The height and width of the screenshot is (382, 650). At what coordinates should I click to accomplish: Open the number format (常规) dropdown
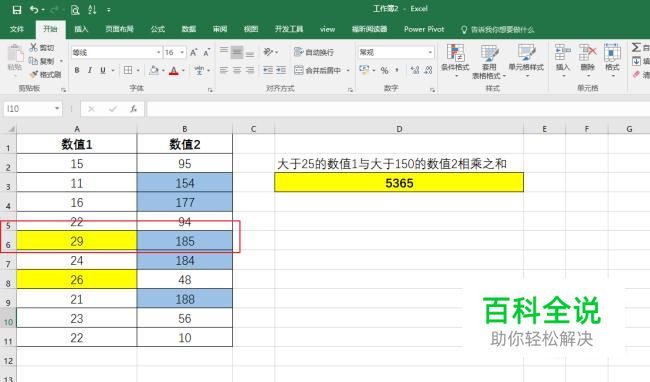[430, 52]
